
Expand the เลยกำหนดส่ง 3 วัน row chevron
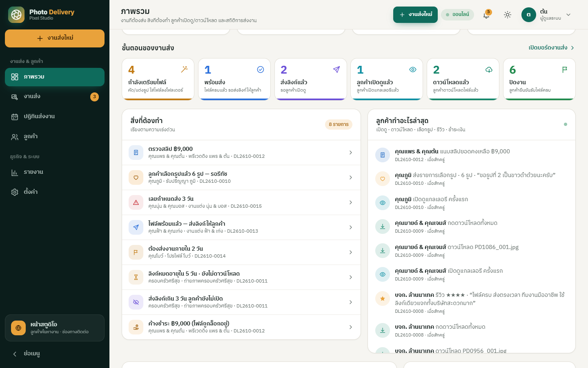[351, 202]
